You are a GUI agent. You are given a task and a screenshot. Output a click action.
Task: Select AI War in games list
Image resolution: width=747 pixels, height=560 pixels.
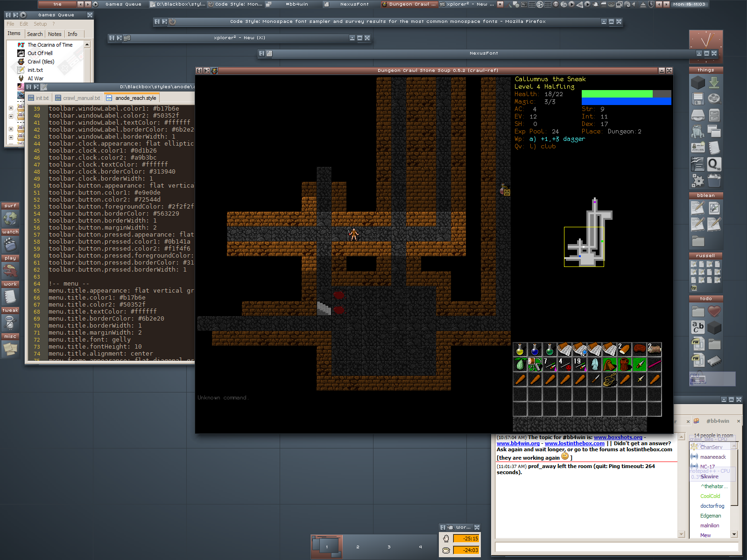coord(35,78)
